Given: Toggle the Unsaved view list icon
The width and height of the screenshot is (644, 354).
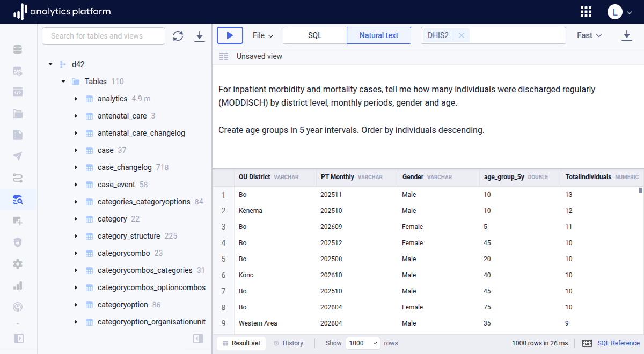Looking at the screenshot, I should (224, 56).
